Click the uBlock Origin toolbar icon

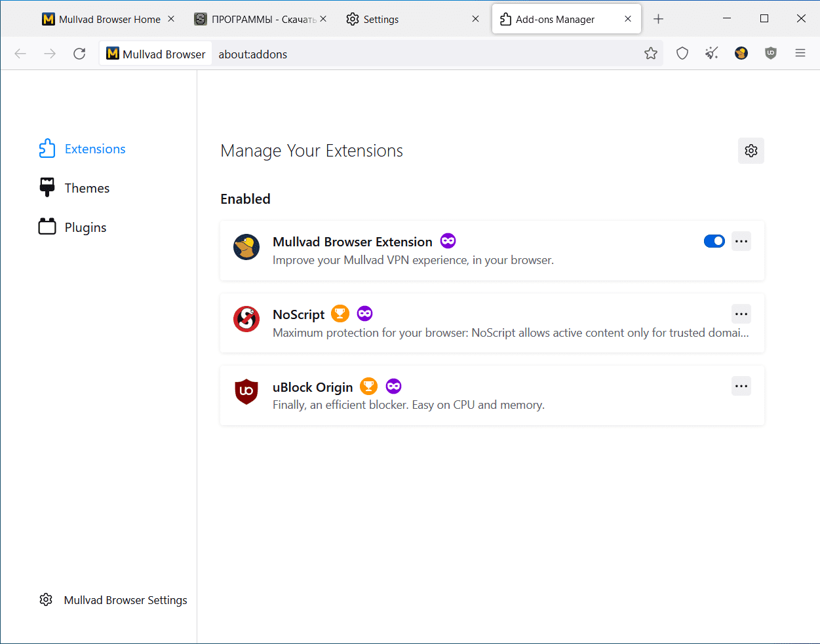[x=771, y=54]
